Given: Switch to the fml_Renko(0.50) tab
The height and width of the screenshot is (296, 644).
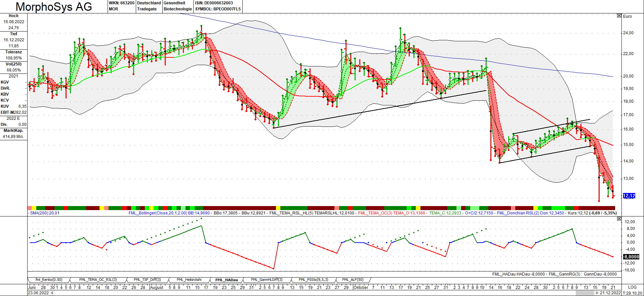Looking at the screenshot, I should 49,280.
